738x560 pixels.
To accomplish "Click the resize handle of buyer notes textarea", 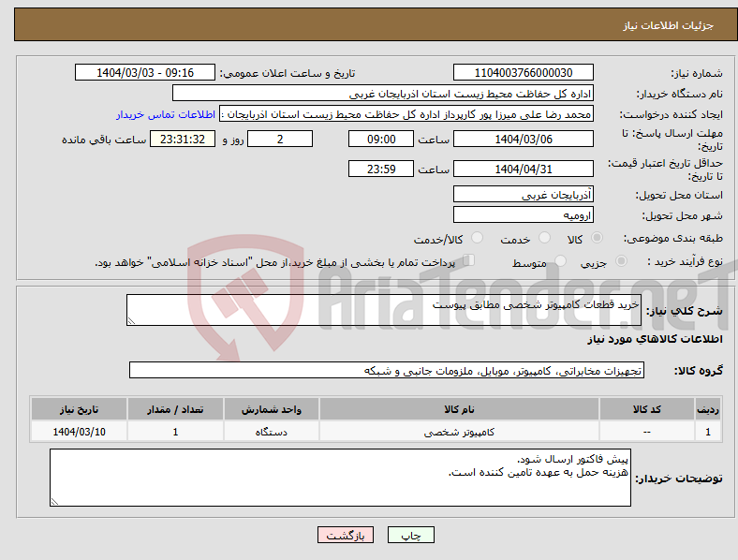I will (54, 502).
